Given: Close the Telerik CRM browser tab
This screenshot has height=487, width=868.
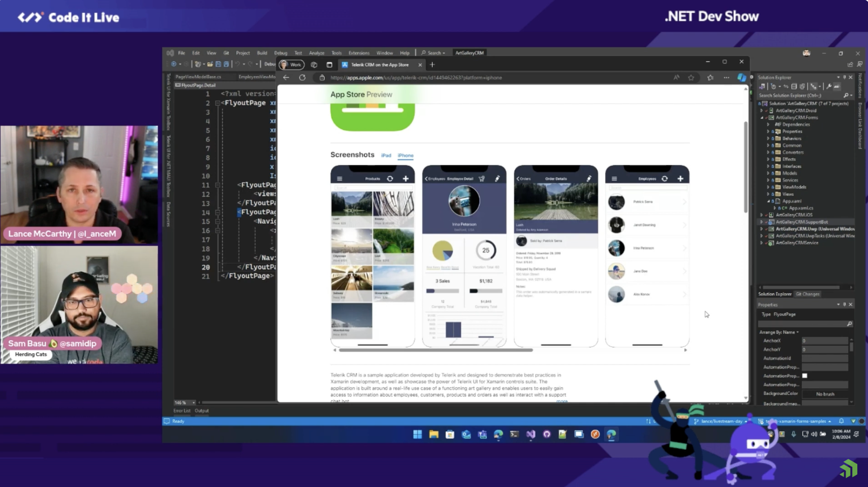Looking at the screenshot, I should (420, 65).
